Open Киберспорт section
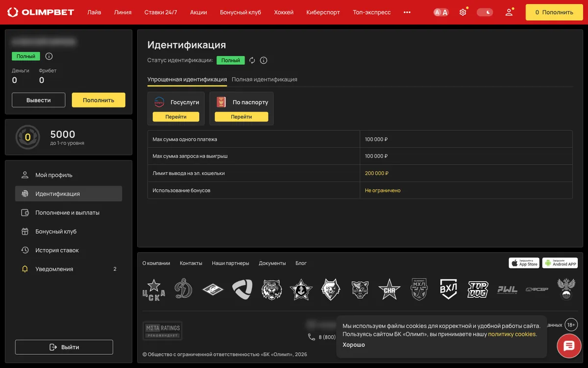Image resolution: width=588 pixels, height=368 pixels. coord(323,12)
